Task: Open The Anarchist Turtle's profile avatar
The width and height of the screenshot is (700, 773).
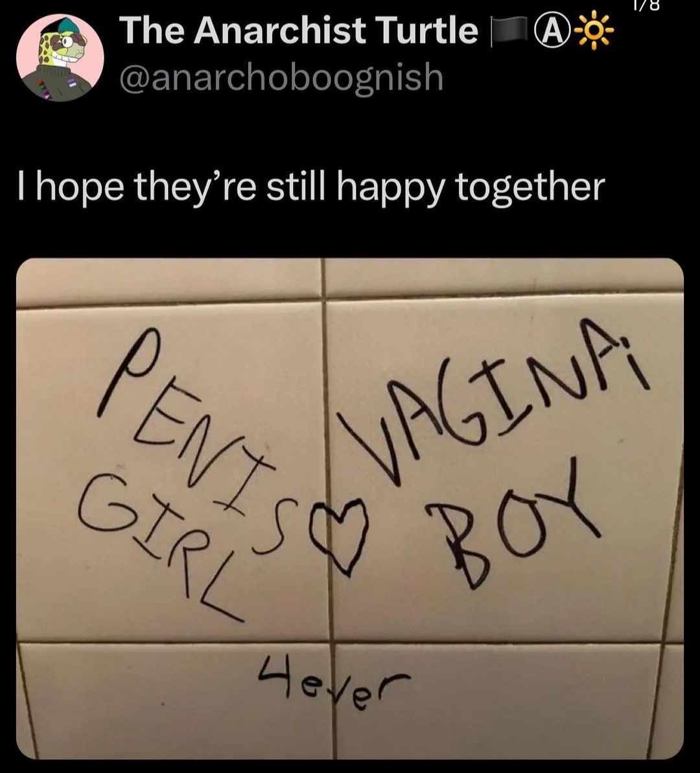Action: pos(60,58)
